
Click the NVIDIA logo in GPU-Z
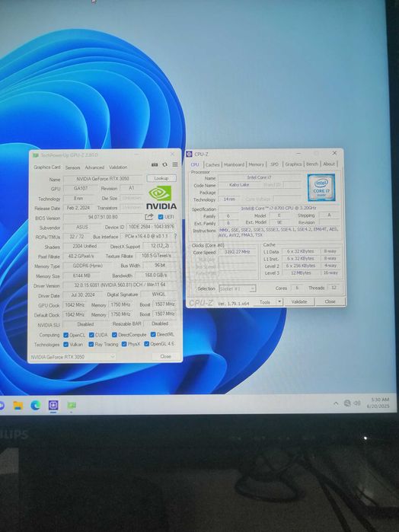point(161,197)
